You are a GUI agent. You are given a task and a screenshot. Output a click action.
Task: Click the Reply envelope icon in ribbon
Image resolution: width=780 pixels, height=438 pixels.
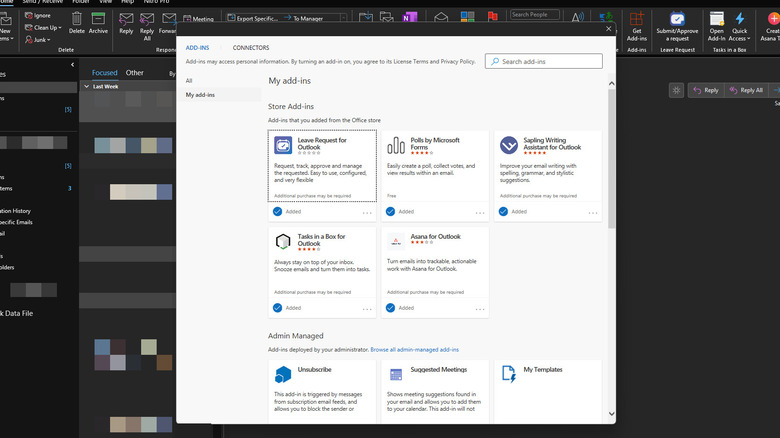(126, 19)
